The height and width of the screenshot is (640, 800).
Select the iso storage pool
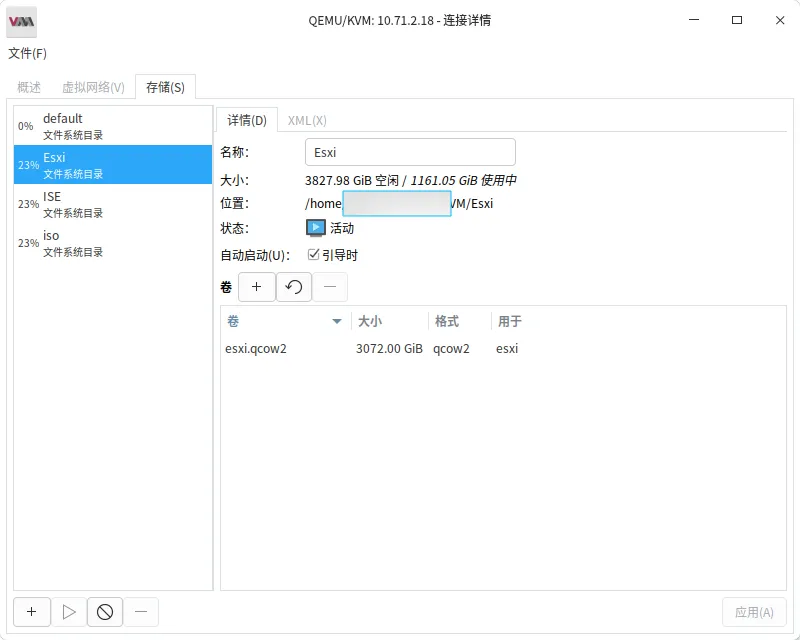pyautogui.click(x=113, y=243)
